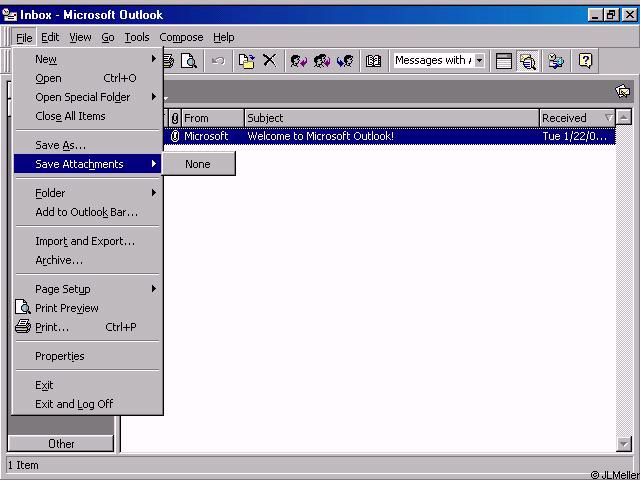The height and width of the screenshot is (480, 640).
Task: Sort messages by the From column header
Action: (213, 118)
